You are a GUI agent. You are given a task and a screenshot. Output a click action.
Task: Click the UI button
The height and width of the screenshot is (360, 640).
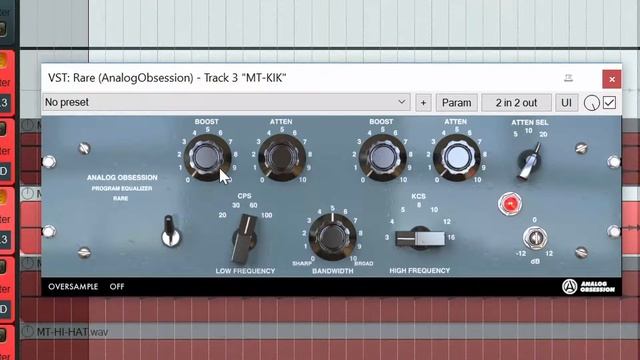pos(567,103)
